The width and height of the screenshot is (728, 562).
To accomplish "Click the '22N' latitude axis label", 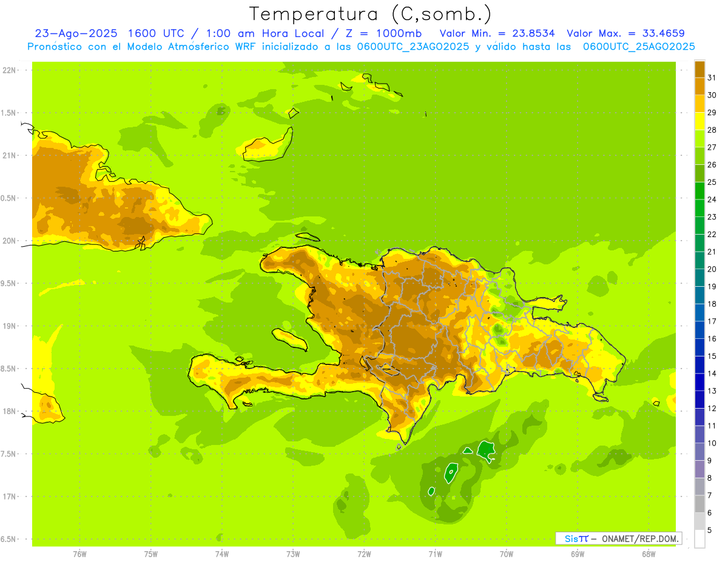I will 9,70.
